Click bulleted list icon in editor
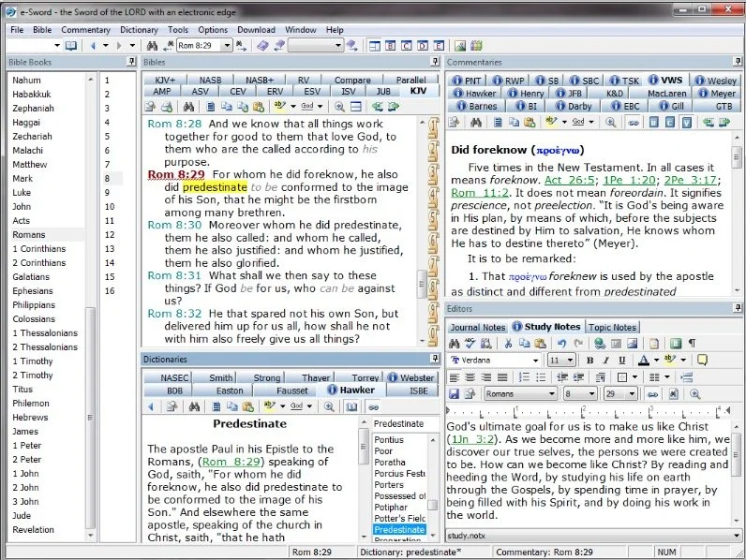The height and width of the screenshot is (560, 746). point(541,377)
